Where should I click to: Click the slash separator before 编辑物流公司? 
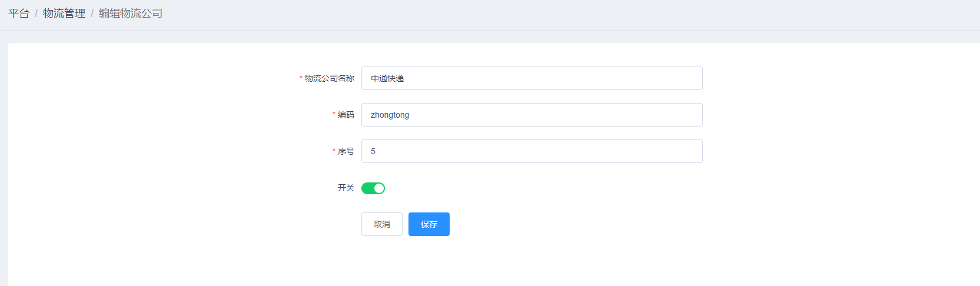(x=92, y=14)
